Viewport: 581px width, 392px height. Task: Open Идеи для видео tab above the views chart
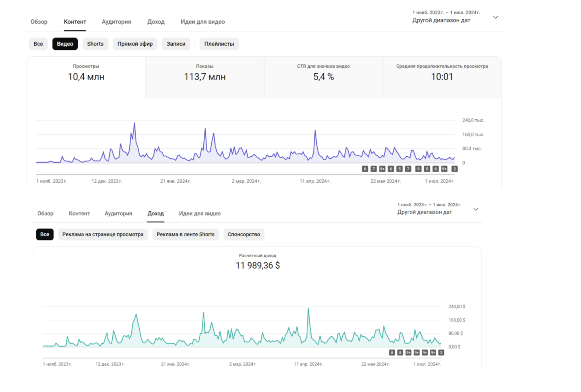point(203,22)
